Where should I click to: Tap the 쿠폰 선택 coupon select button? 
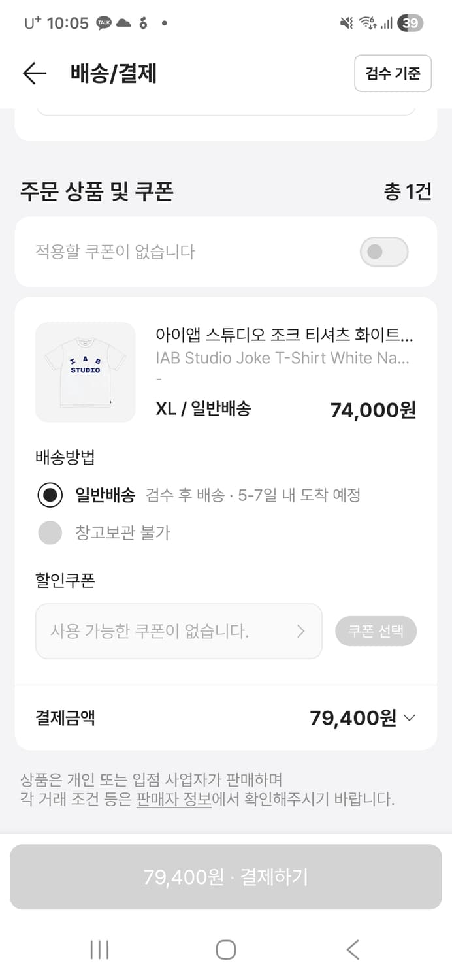[376, 630]
